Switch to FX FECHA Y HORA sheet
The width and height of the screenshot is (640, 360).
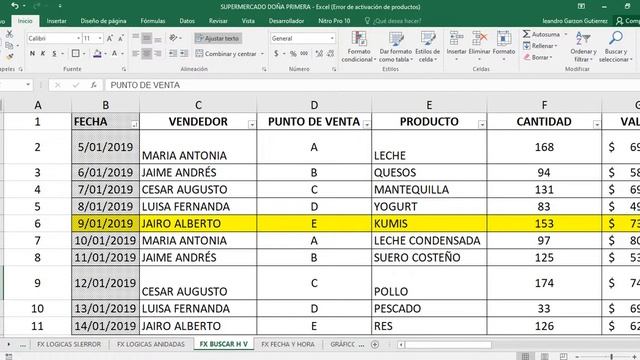click(x=288, y=344)
